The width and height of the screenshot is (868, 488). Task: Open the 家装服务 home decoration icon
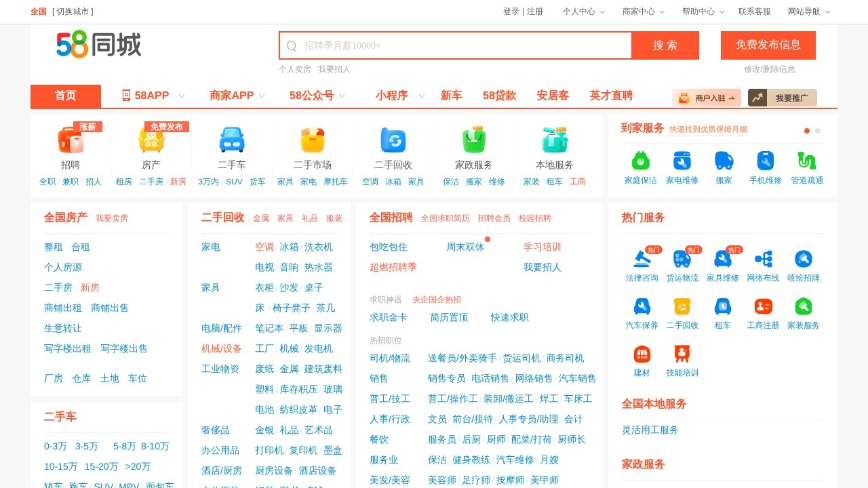[x=804, y=306]
